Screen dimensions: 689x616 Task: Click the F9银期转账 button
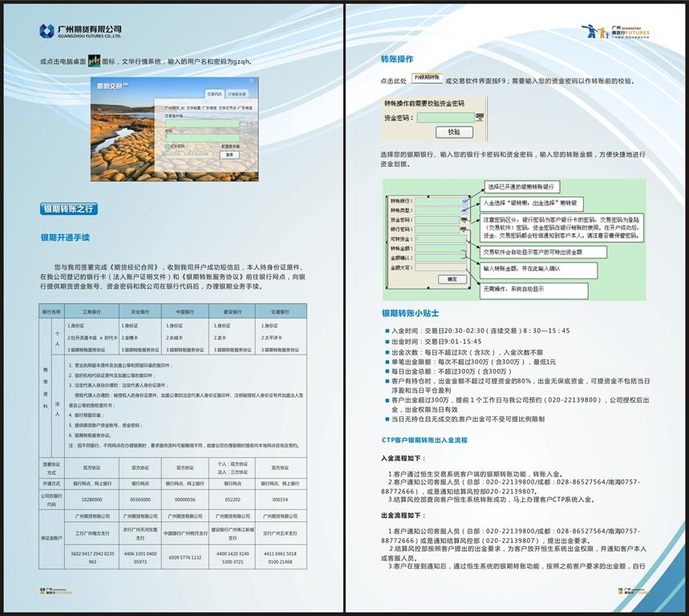point(427,78)
